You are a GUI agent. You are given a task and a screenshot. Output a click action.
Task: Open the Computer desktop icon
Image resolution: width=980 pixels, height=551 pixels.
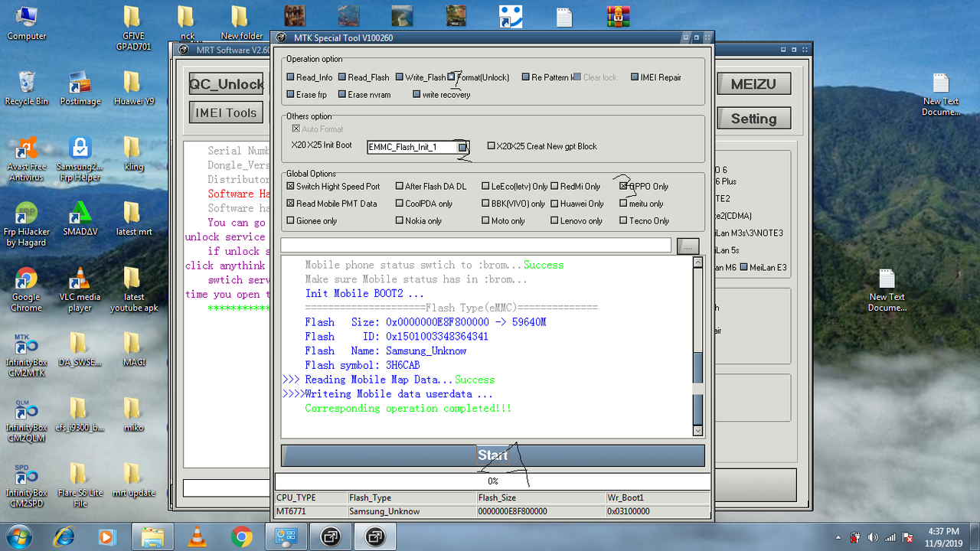tap(27, 23)
